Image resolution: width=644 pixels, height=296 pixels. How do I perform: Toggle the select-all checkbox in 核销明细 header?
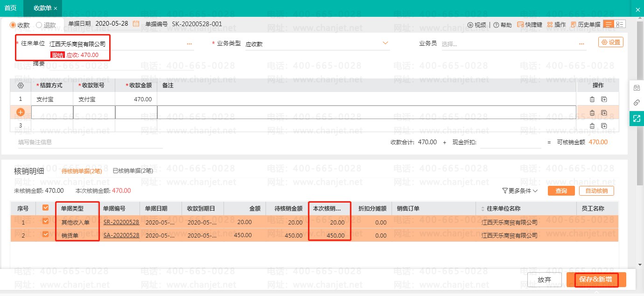click(x=46, y=208)
